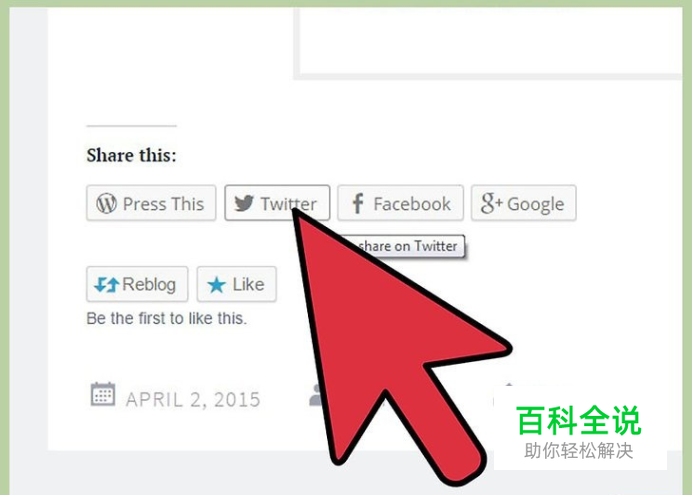The height and width of the screenshot is (495, 692).
Task: Click the "share on Twitter" tooltip
Action: pos(404,246)
